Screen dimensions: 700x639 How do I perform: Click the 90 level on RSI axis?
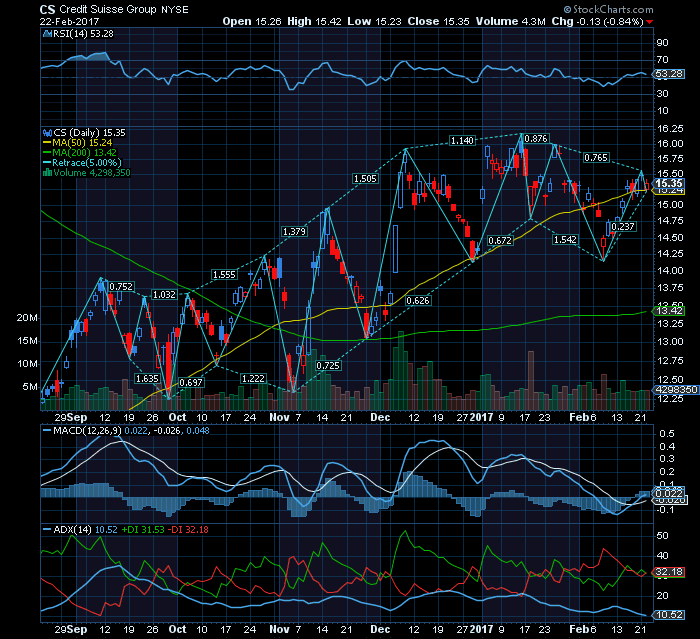662,43
